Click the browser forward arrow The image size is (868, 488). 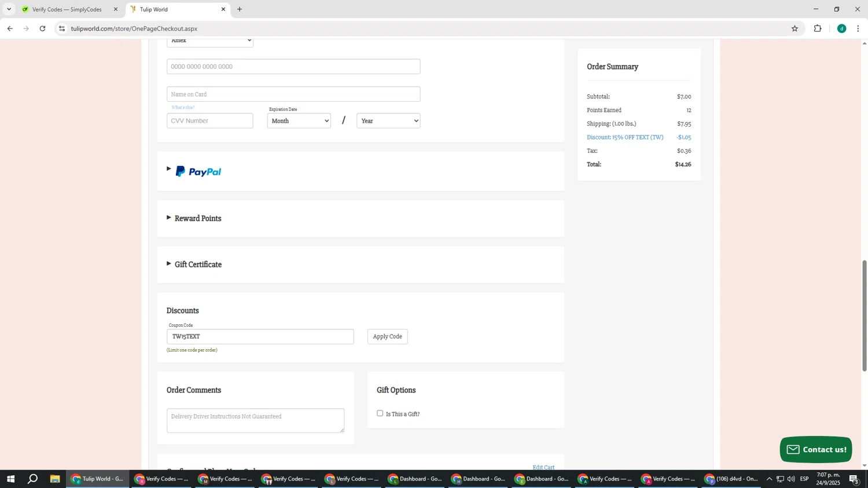coord(26,28)
